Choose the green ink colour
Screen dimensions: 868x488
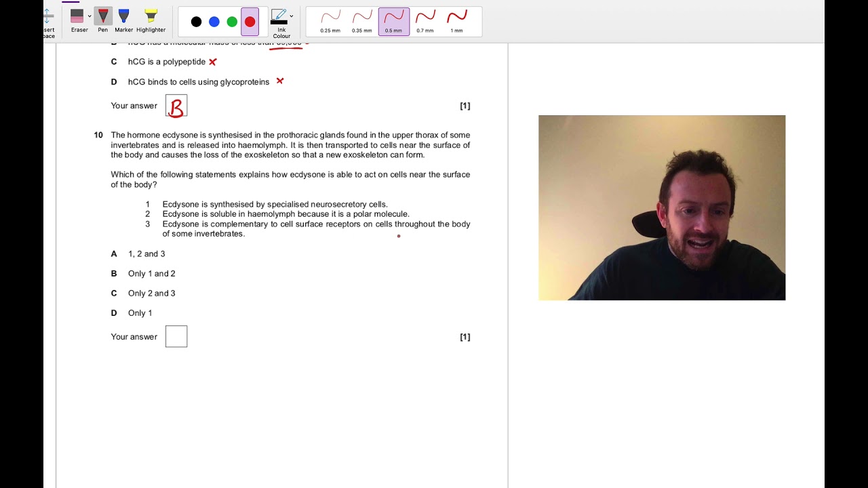[232, 22]
